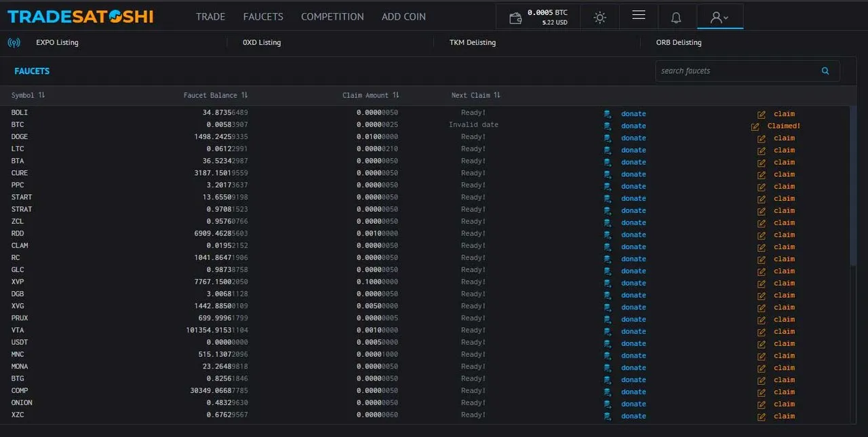Open the hamburger menu icon
Screen dimensions: 868x437
[x=638, y=15]
